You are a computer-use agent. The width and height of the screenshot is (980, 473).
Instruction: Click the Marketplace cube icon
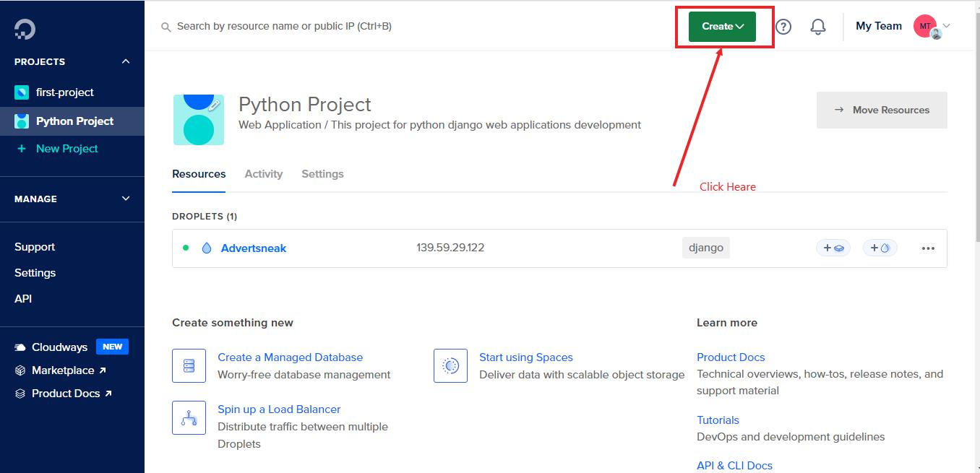(20, 370)
